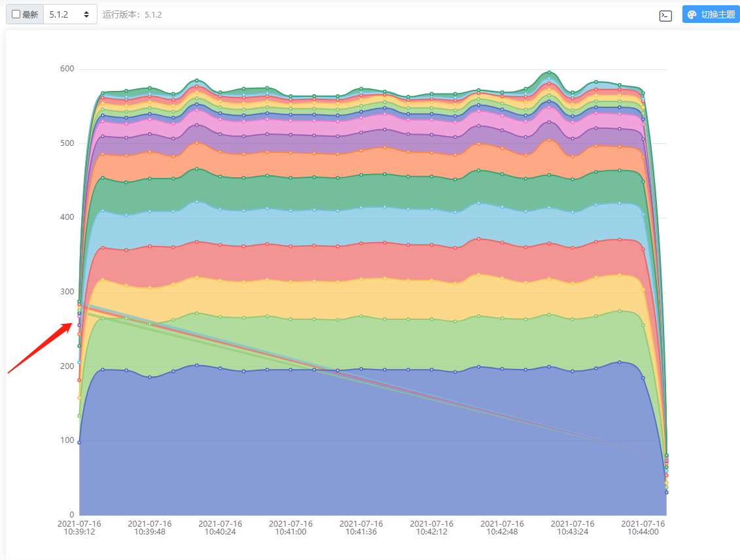This screenshot has width=740, height=560.
Task: Click the 400 y-axis label
Action: tap(67, 217)
